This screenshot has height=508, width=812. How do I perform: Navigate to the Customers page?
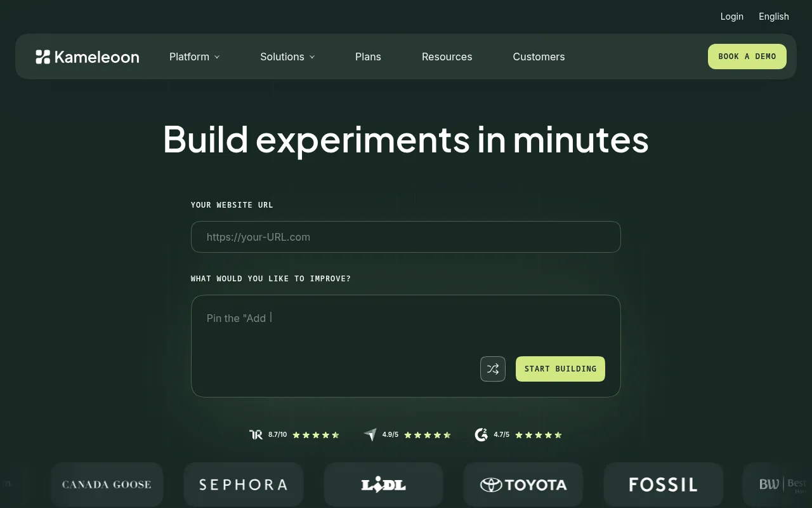point(539,57)
